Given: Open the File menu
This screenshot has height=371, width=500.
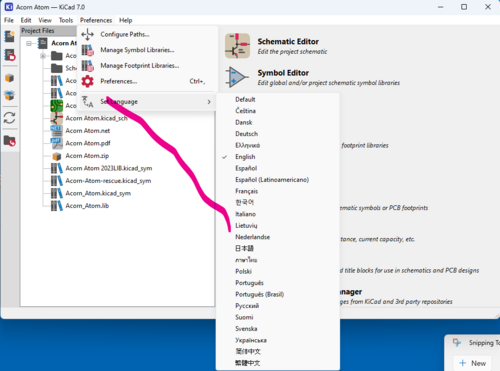Looking at the screenshot, I should (x=9, y=20).
